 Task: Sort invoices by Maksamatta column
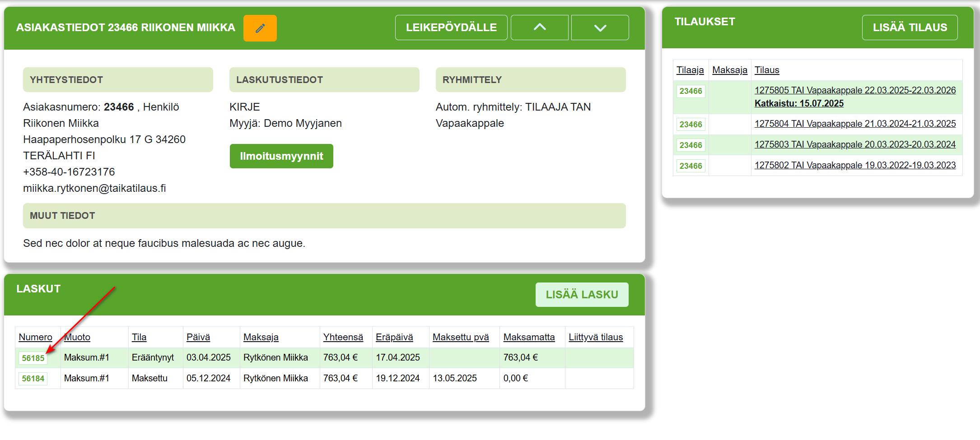click(x=528, y=337)
